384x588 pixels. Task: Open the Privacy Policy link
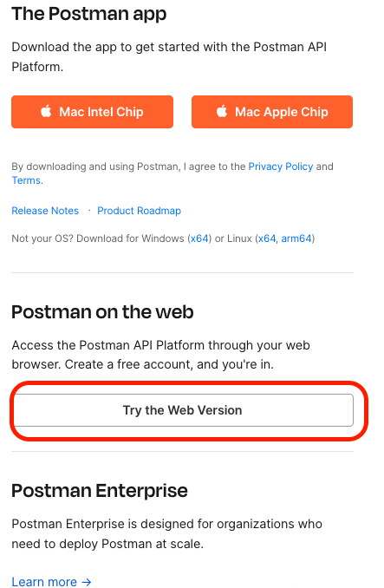click(x=281, y=167)
